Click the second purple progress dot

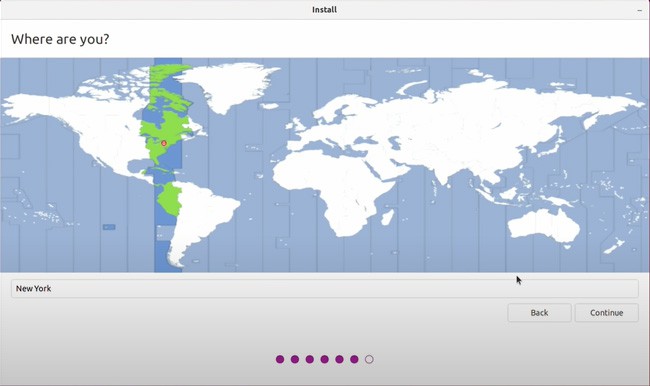point(295,359)
